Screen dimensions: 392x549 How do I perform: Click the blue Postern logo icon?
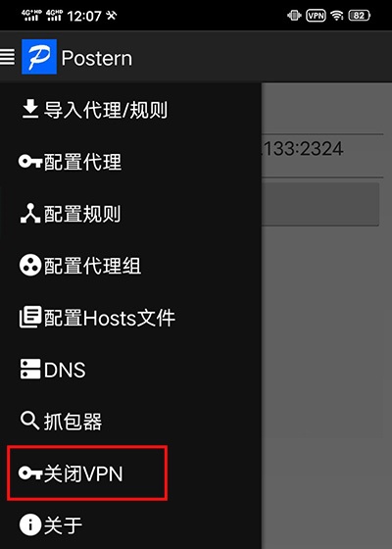pos(39,57)
